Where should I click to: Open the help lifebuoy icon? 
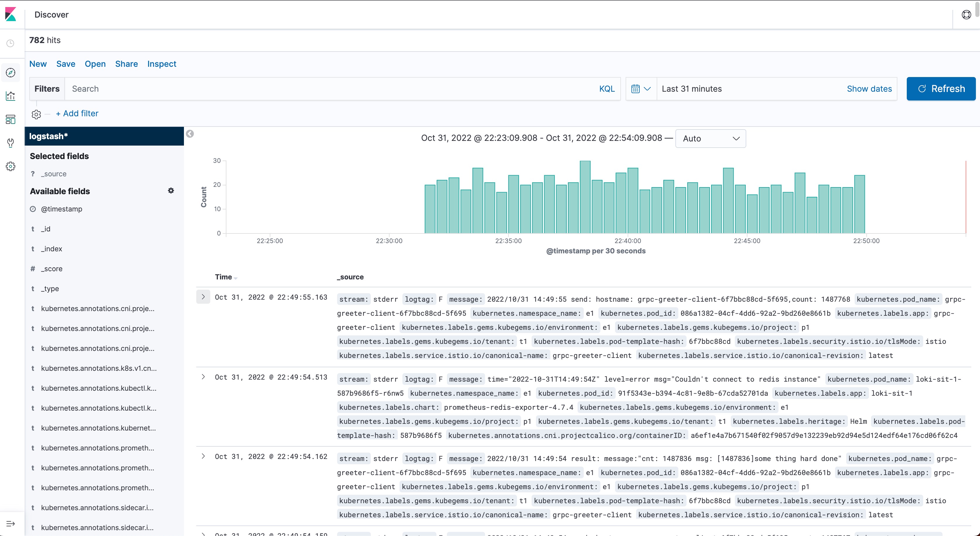click(x=966, y=14)
